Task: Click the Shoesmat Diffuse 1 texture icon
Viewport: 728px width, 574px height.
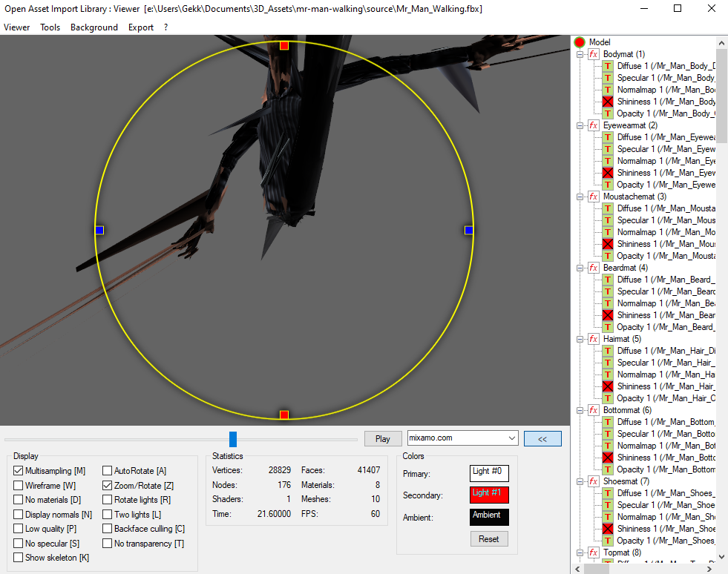Action: coord(608,493)
